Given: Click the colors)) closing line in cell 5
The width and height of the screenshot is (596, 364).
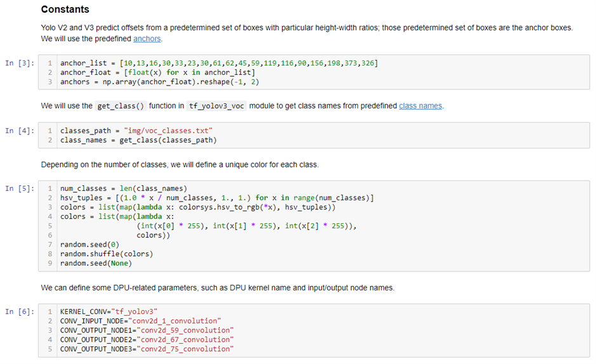Looking at the screenshot, I should point(153,235).
